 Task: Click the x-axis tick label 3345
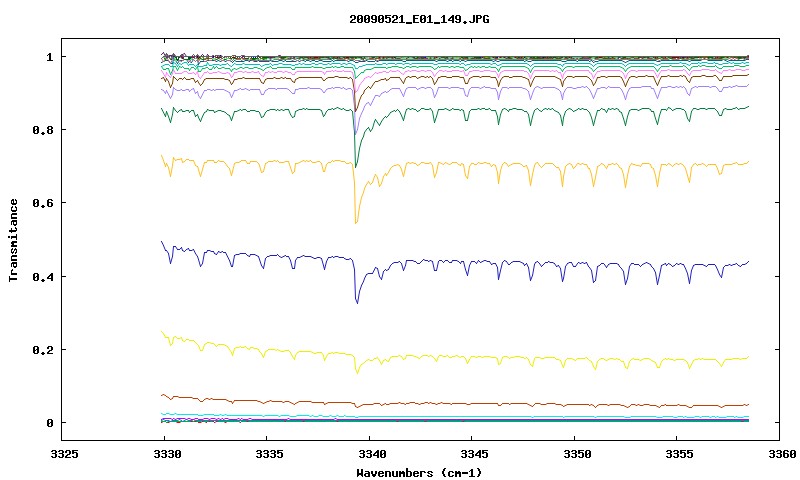[475, 453]
